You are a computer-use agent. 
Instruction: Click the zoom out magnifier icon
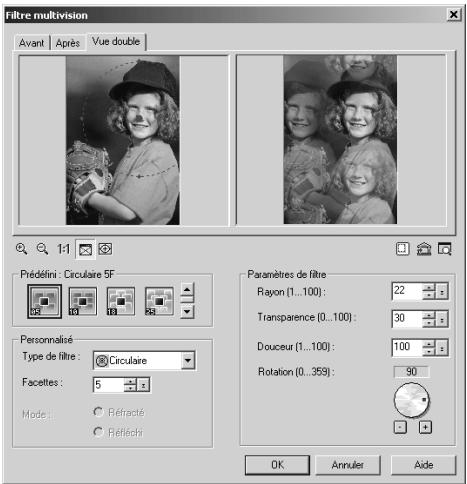click(42, 249)
